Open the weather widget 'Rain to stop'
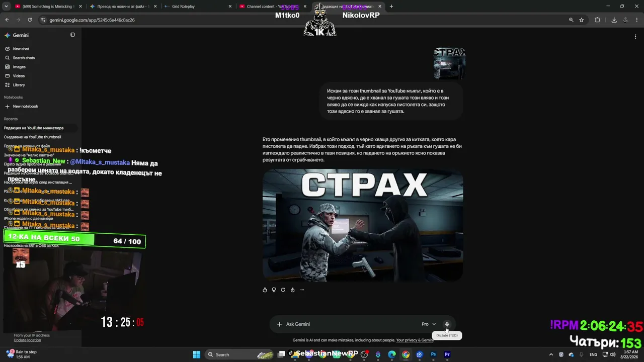 coord(21,354)
